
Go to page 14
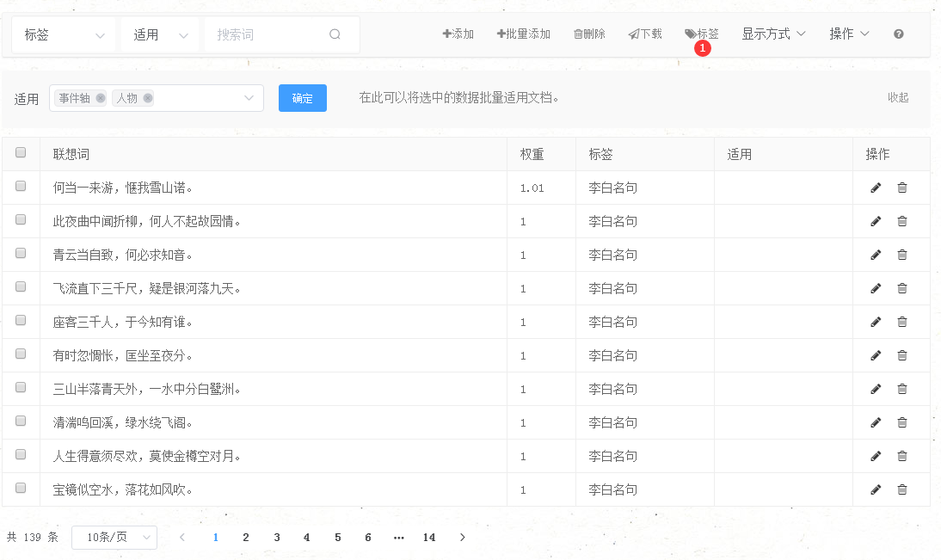click(428, 537)
